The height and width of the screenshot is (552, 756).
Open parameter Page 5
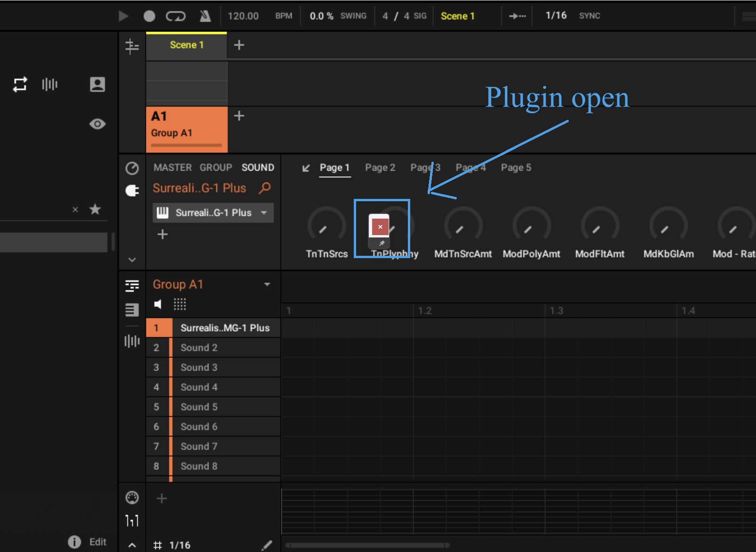(516, 168)
